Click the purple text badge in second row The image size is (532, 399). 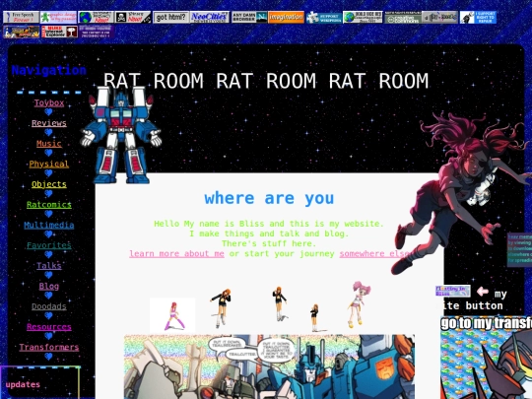(97, 32)
